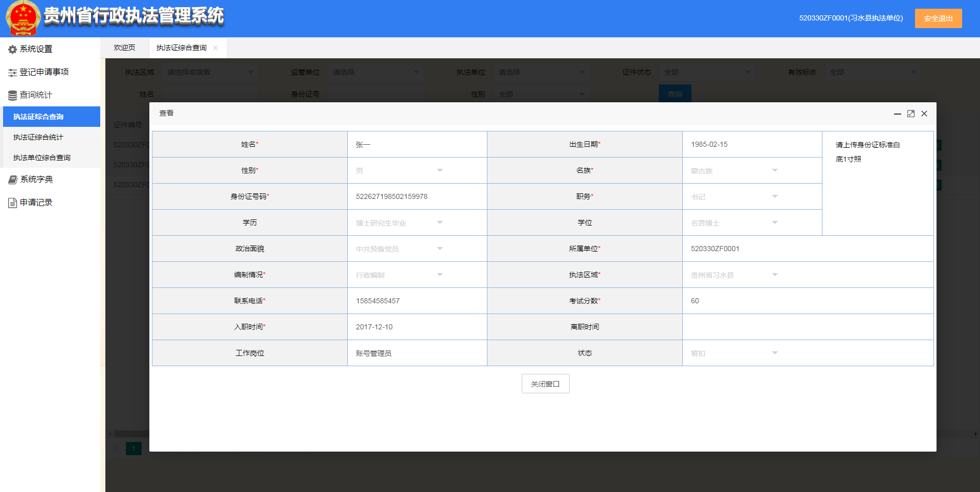Maximize the 查看 dialog
Image resolution: width=980 pixels, height=492 pixels.
tap(911, 114)
